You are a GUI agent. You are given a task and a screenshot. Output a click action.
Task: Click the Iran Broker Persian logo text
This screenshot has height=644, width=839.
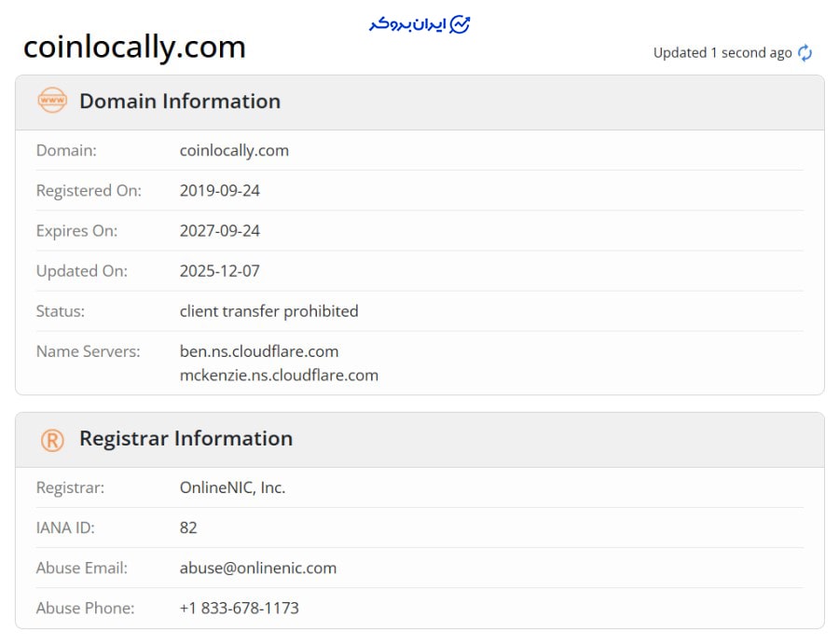coord(407,24)
